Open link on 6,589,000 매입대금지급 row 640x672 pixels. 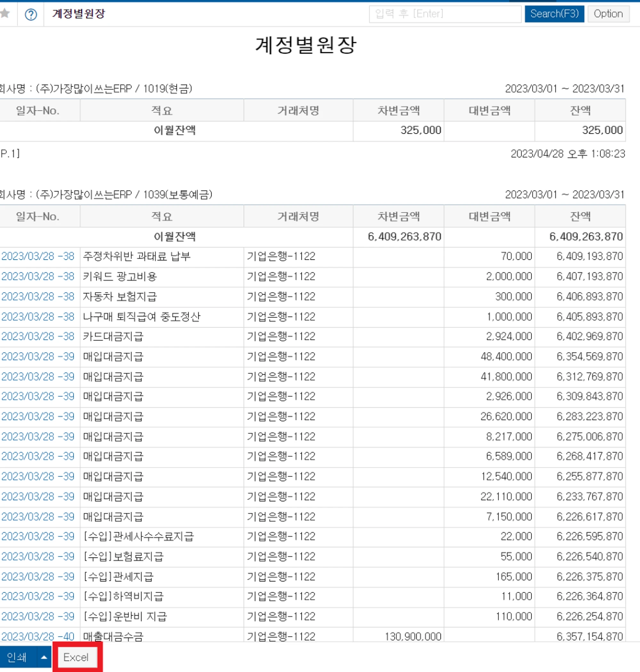[38, 456]
